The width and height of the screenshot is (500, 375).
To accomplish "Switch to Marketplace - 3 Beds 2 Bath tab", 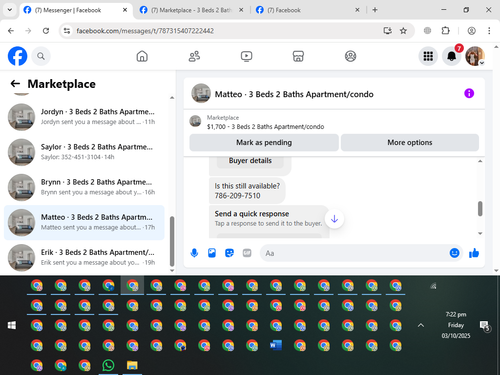I will tap(191, 10).
